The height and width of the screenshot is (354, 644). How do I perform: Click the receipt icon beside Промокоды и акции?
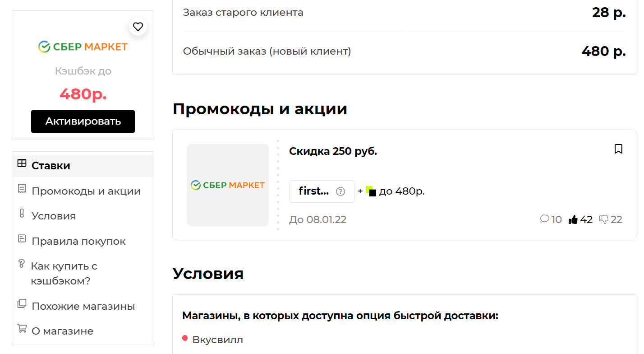22,189
